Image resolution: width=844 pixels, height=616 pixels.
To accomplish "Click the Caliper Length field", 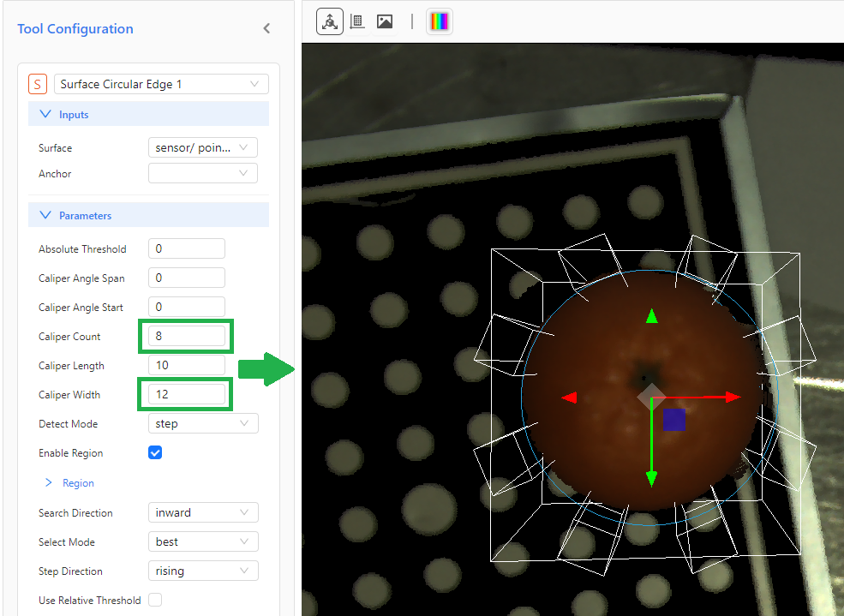I will point(187,365).
